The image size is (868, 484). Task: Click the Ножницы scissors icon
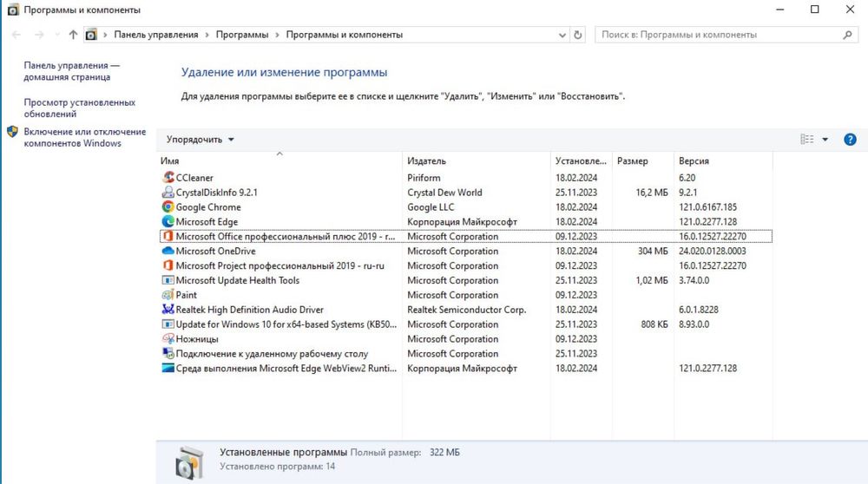click(x=168, y=339)
